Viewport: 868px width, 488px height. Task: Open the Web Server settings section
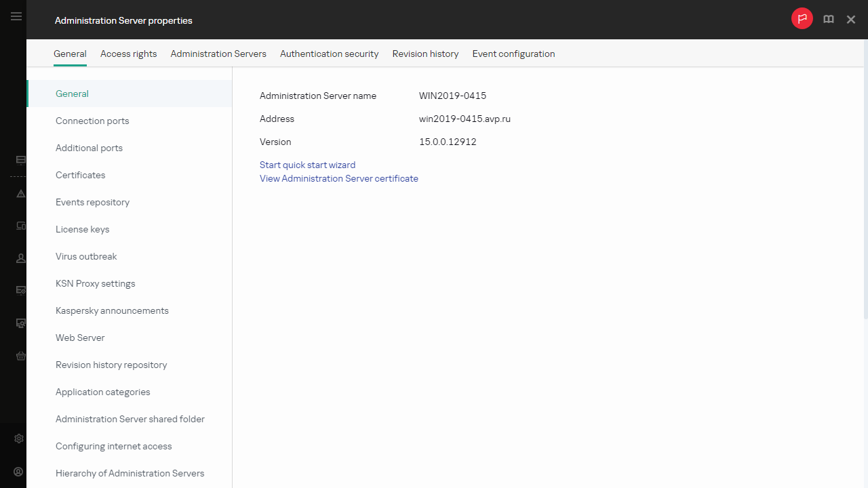coord(79,338)
